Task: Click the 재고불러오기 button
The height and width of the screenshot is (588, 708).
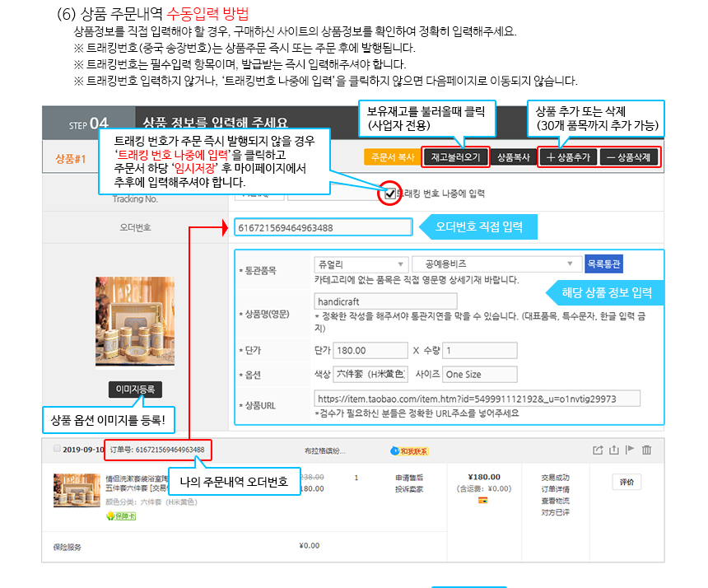Action: pos(455,156)
